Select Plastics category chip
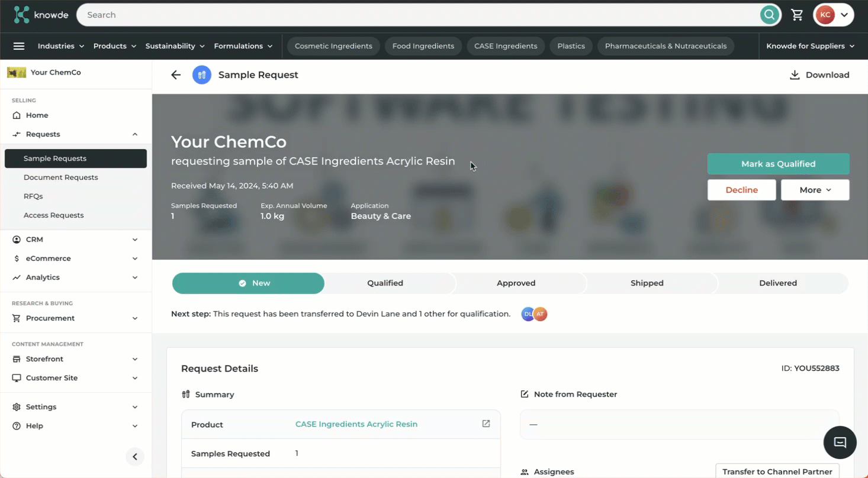Viewport: 868px width, 478px height. (571, 46)
